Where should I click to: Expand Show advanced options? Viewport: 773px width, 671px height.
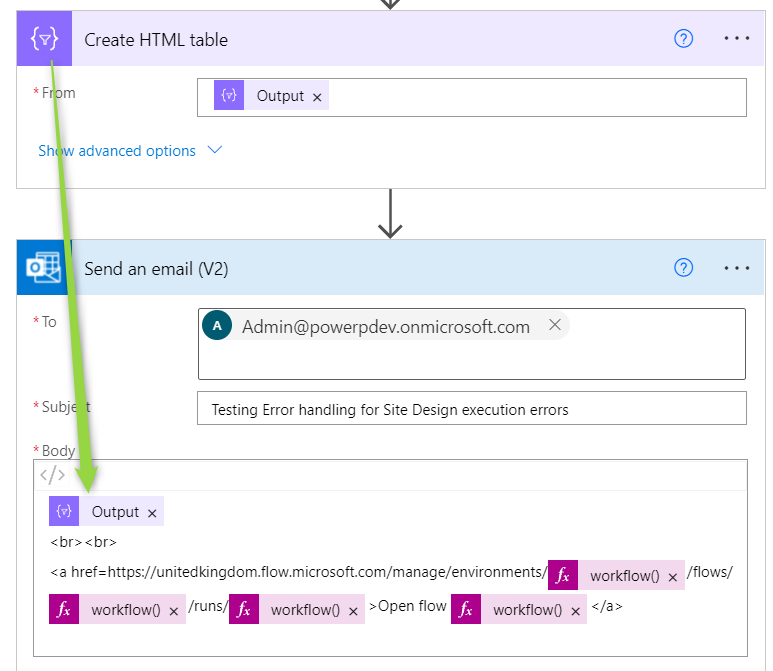117,151
